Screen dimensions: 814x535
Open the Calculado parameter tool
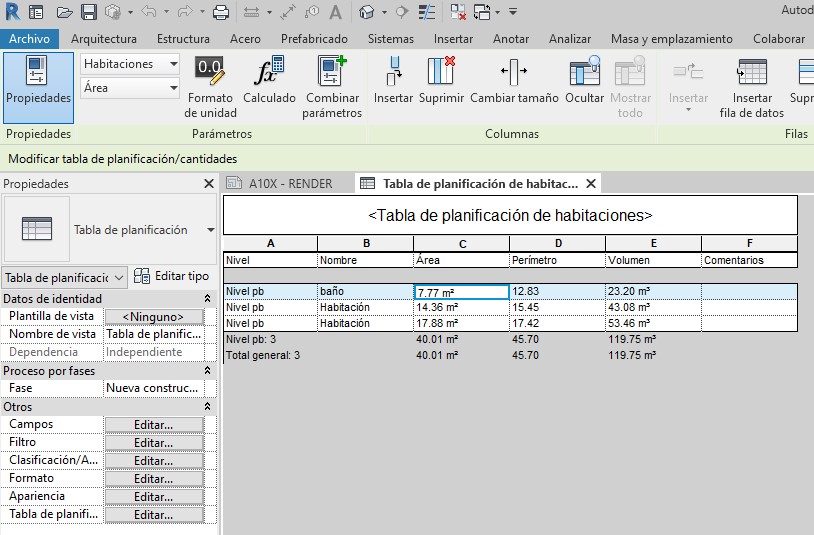[269, 73]
